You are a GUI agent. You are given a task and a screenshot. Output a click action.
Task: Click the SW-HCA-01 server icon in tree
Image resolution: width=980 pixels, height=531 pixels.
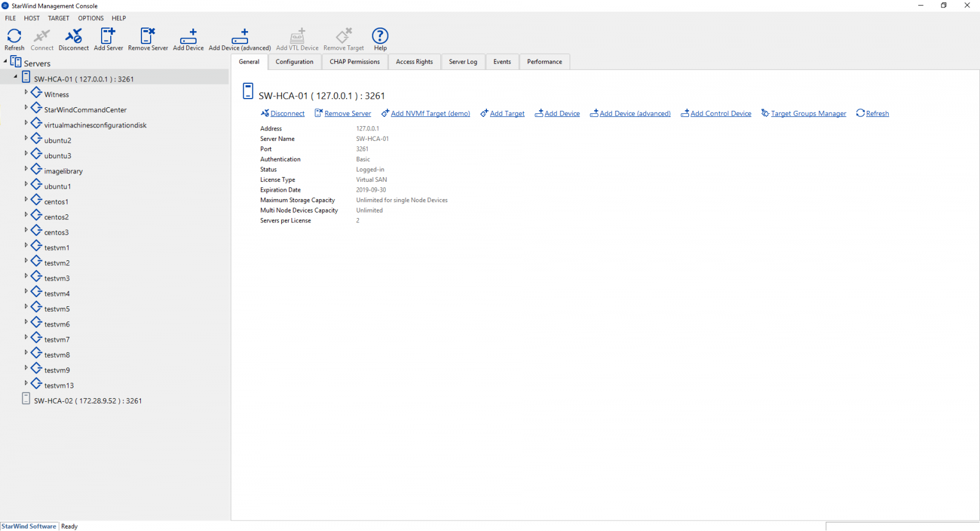[x=26, y=77]
